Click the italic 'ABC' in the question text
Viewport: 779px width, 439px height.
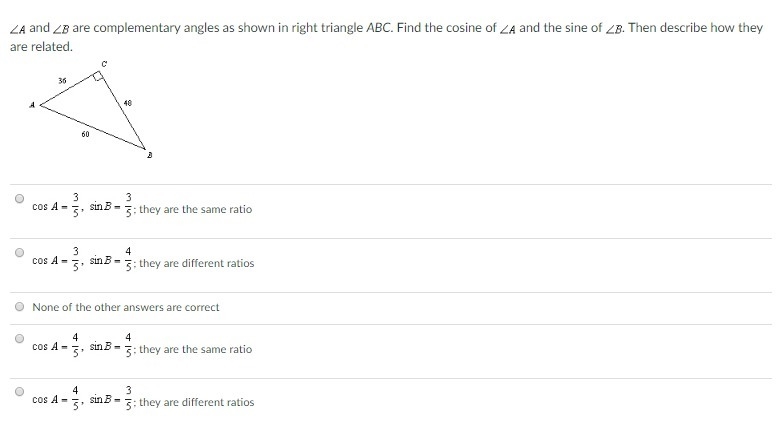click(379, 28)
